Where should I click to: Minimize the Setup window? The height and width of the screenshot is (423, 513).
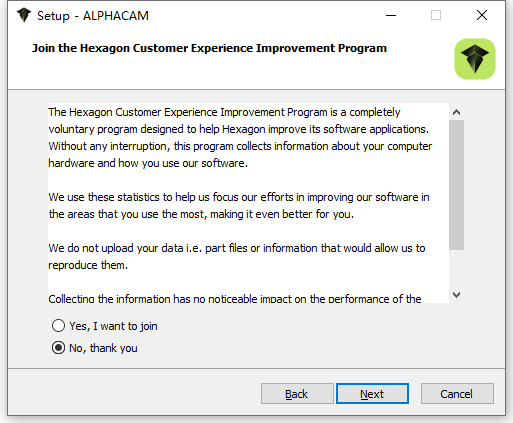(391, 15)
